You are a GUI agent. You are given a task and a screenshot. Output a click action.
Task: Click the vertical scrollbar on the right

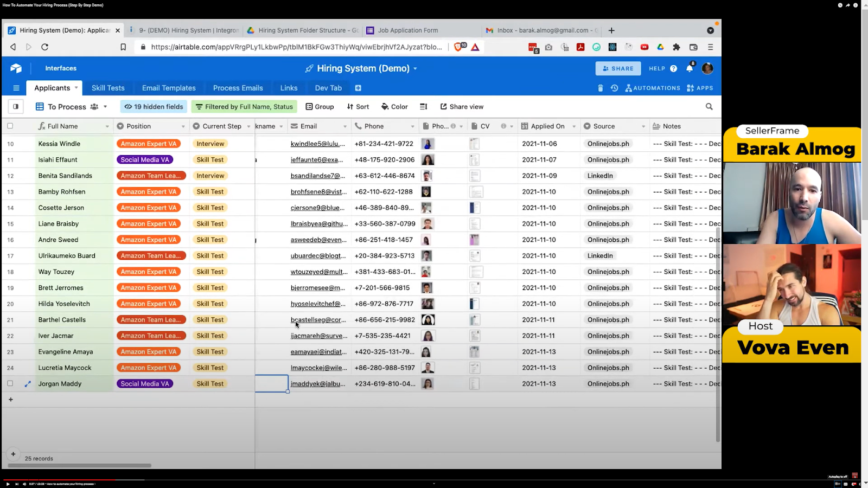coord(718,333)
